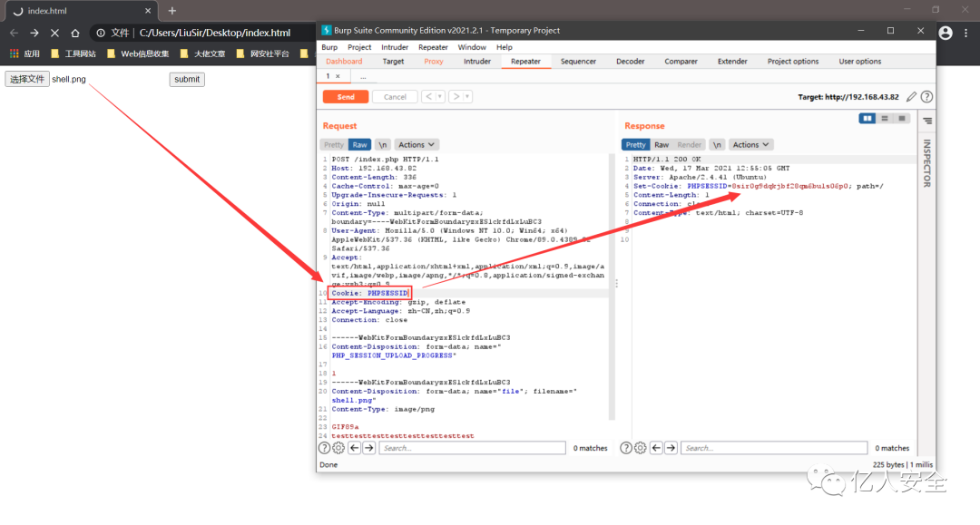
Task: Switch Response view to Pretty
Action: (x=635, y=145)
